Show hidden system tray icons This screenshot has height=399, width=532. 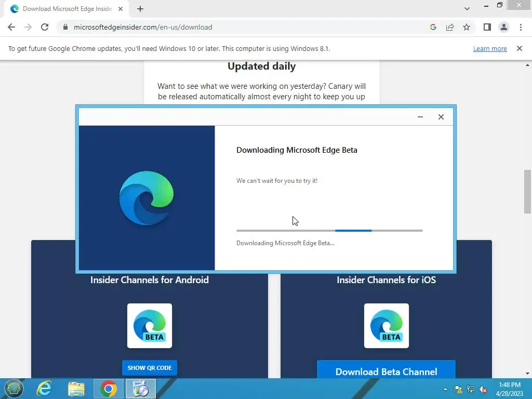pos(445,389)
